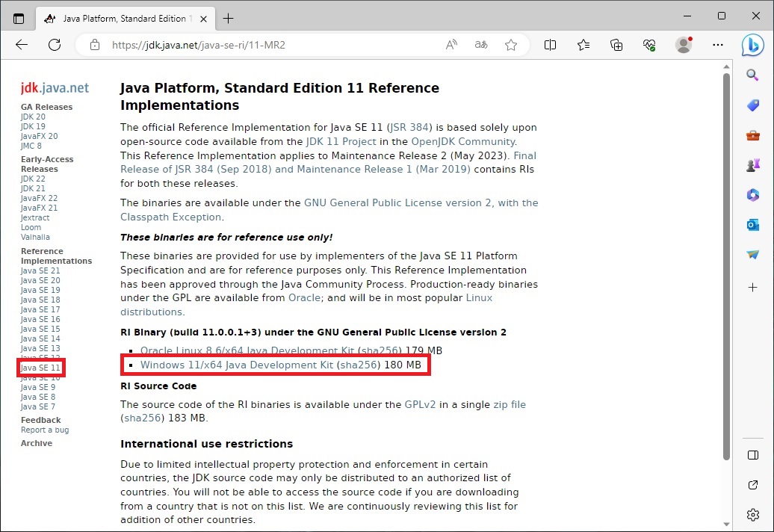Open JMC 8 link
The width and height of the screenshot is (774, 532).
[x=31, y=146]
